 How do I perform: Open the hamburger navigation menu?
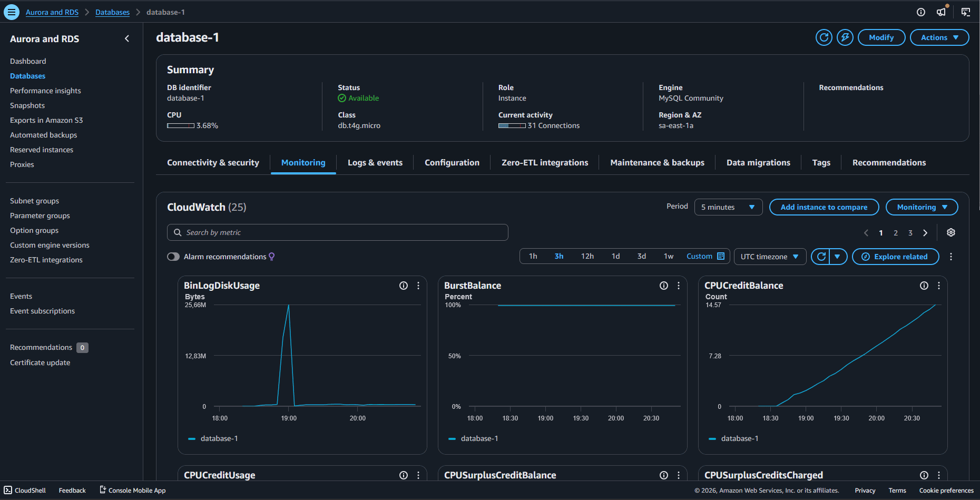point(11,12)
